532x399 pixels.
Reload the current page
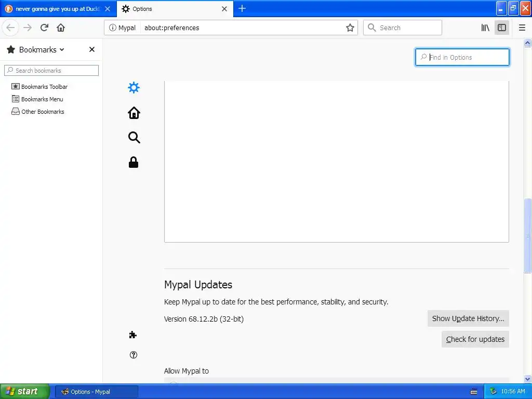click(x=44, y=28)
